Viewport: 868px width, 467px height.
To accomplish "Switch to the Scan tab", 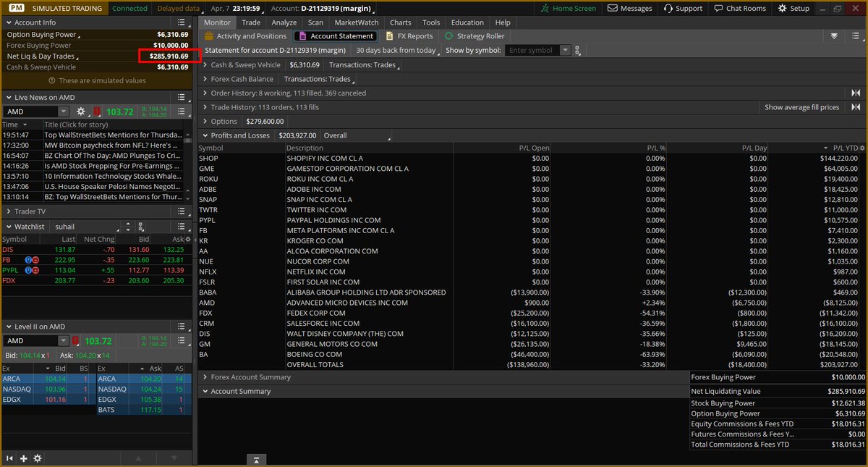I will 315,22.
